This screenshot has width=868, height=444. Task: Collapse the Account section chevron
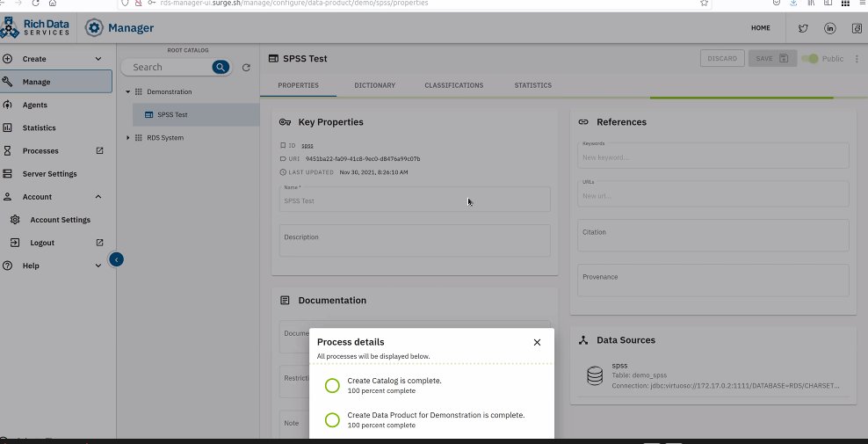[98, 197]
